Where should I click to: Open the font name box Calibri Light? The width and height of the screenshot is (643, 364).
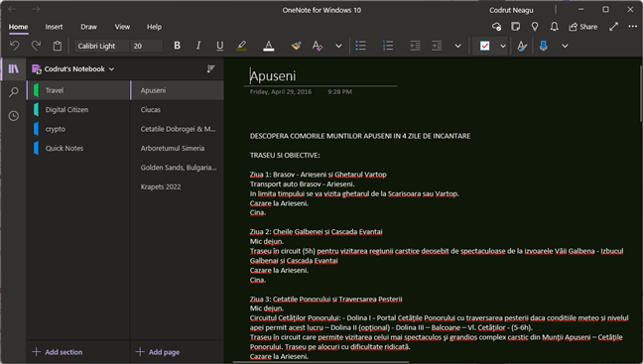coord(101,46)
